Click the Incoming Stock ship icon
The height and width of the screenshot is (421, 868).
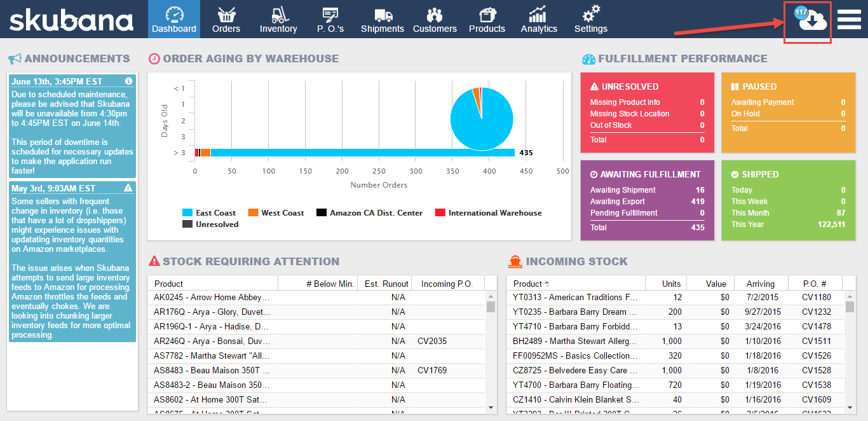(515, 261)
